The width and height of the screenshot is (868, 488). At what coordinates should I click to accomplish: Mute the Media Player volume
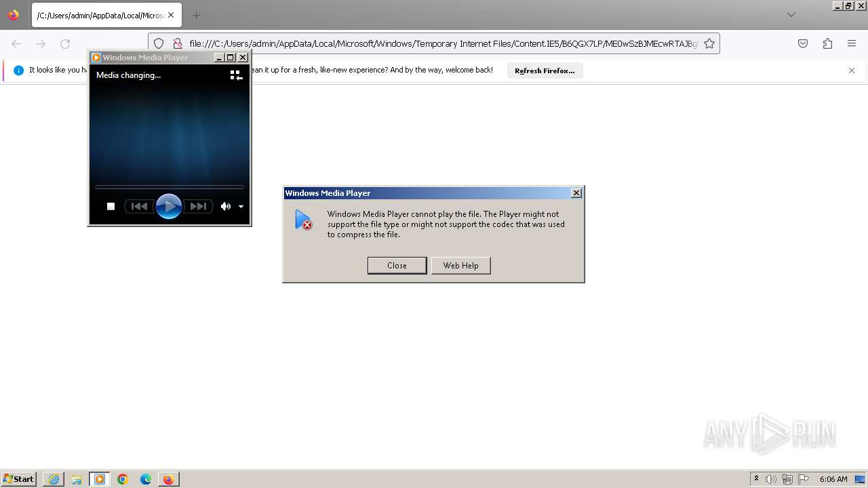point(225,207)
